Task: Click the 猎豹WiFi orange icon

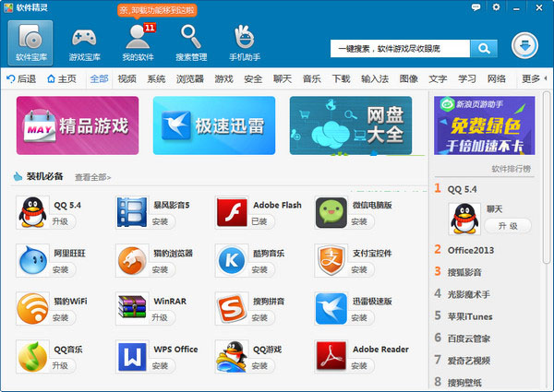Action: pyautogui.click(x=32, y=308)
